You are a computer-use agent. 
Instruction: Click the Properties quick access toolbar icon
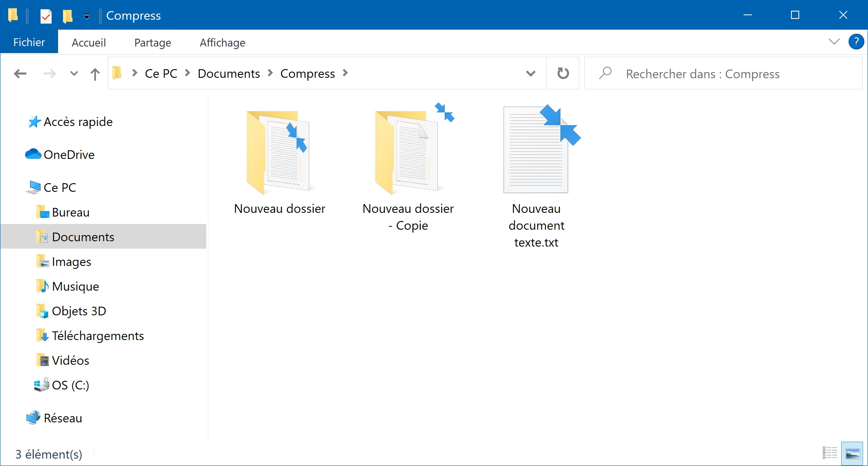46,16
